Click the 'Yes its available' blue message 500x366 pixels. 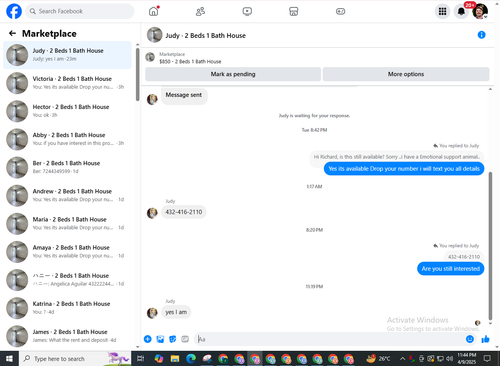tap(404, 169)
